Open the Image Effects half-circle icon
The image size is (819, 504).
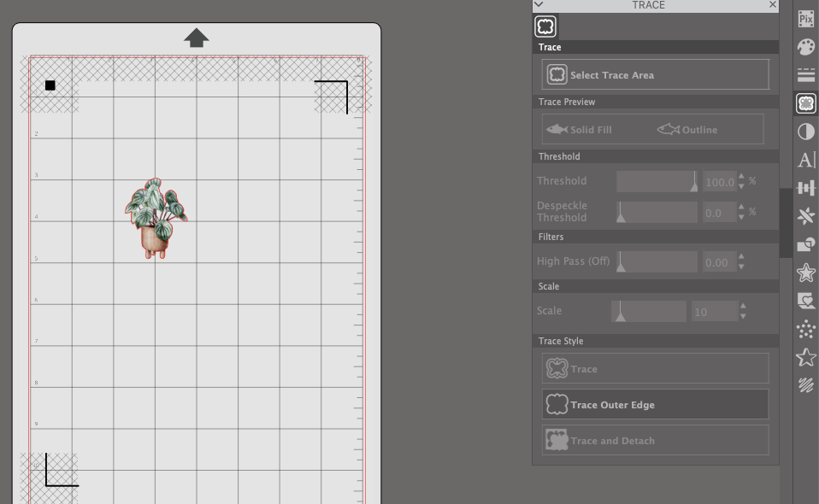point(806,132)
